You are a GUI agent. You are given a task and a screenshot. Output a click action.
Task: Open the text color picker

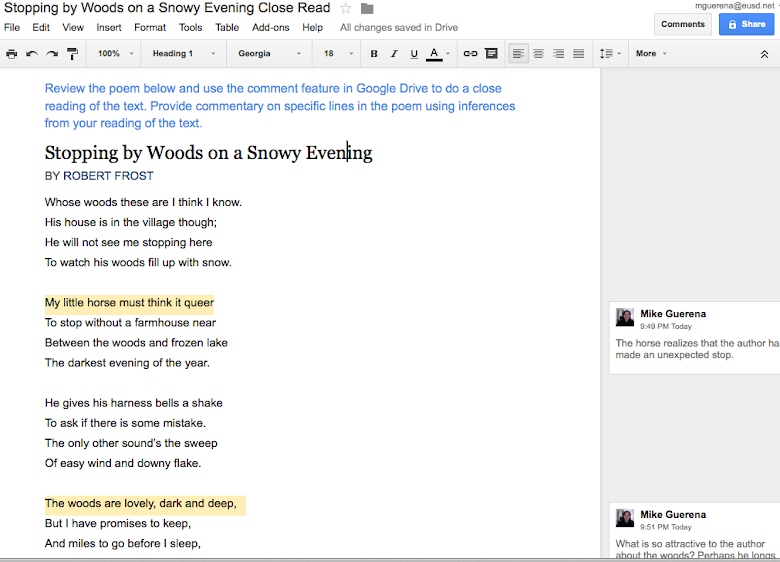(x=438, y=54)
